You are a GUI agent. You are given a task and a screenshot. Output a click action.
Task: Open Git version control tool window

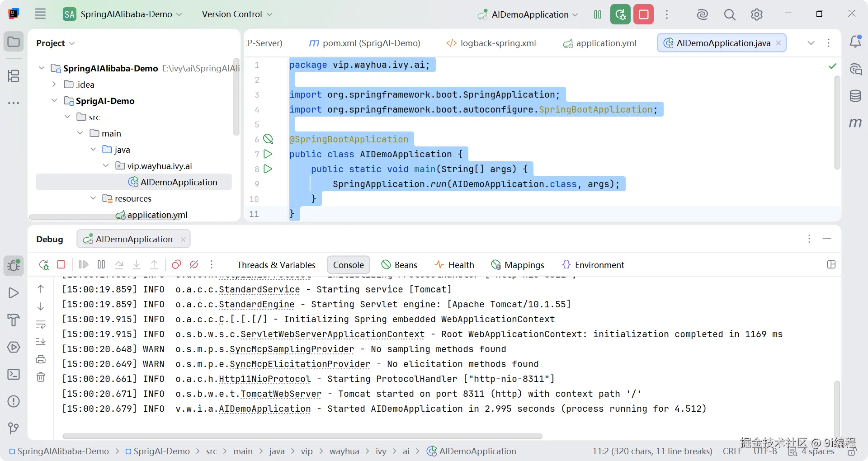(14, 428)
